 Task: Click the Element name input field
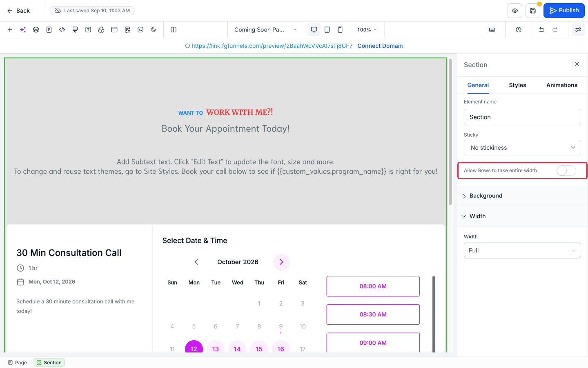point(522,117)
